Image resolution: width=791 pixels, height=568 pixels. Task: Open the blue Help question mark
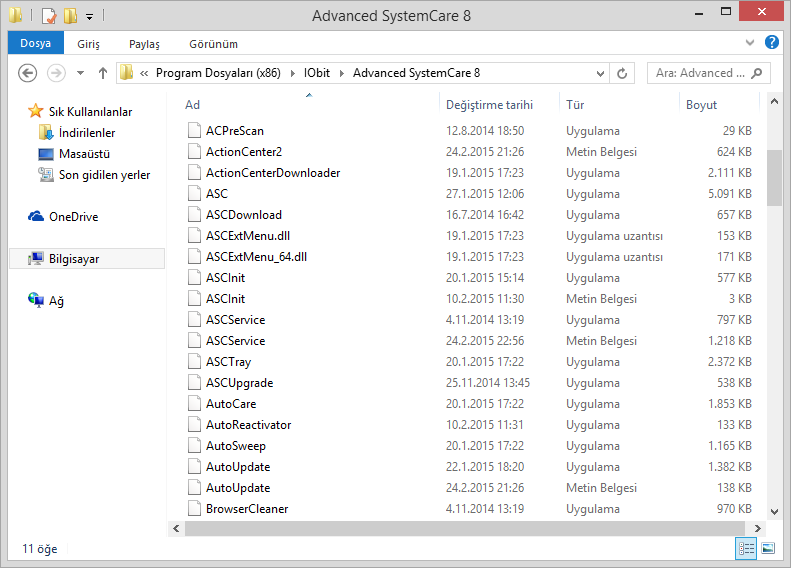pyautogui.click(x=771, y=43)
